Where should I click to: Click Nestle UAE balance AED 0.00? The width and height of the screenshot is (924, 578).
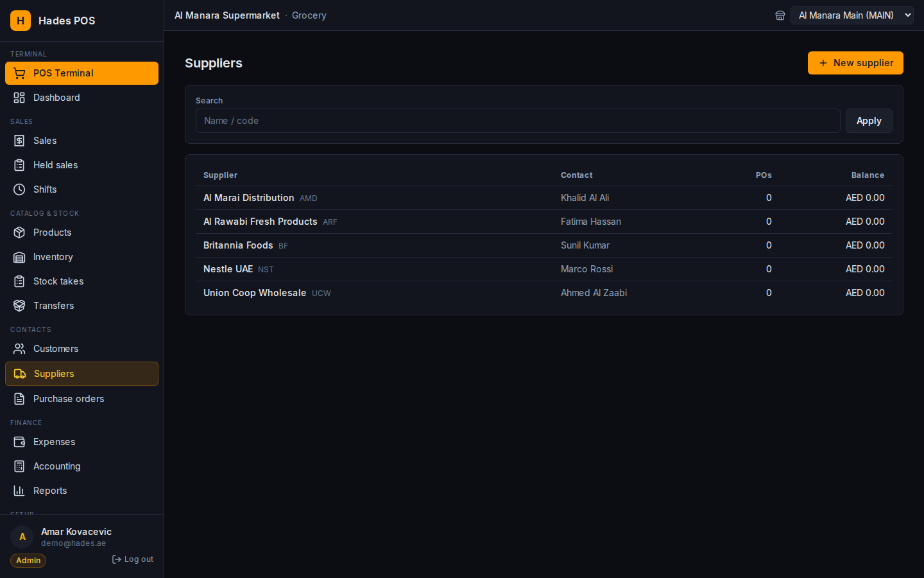[x=865, y=269]
